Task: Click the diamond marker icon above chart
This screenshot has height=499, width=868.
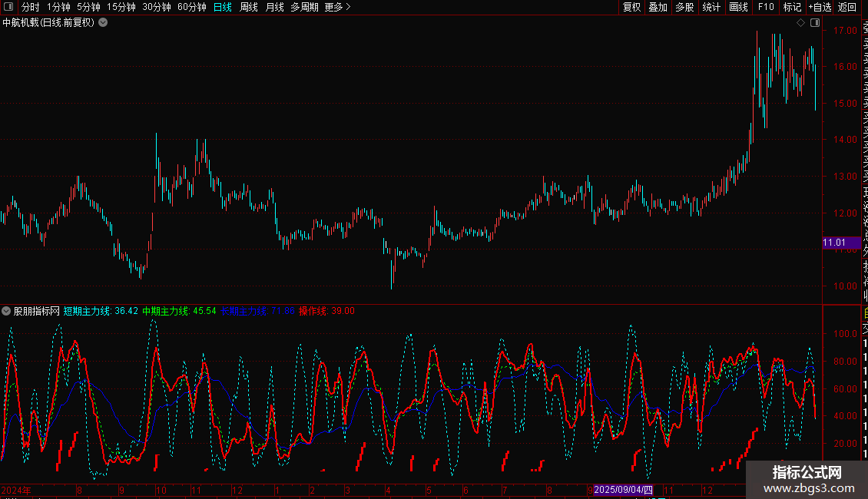Action: click(x=800, y=23)
